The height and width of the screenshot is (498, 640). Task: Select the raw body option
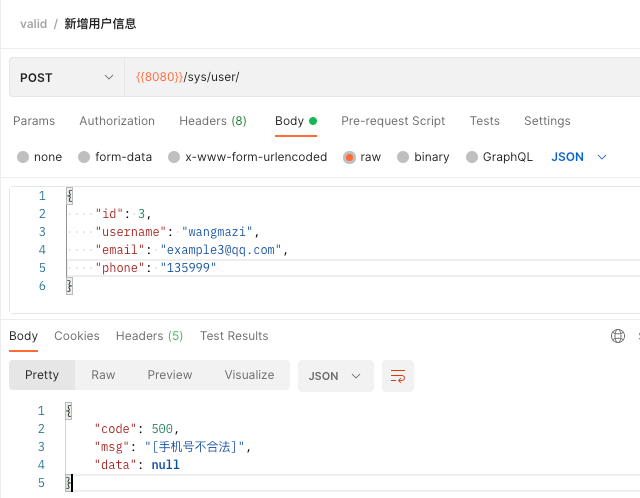tap(362, 157)
